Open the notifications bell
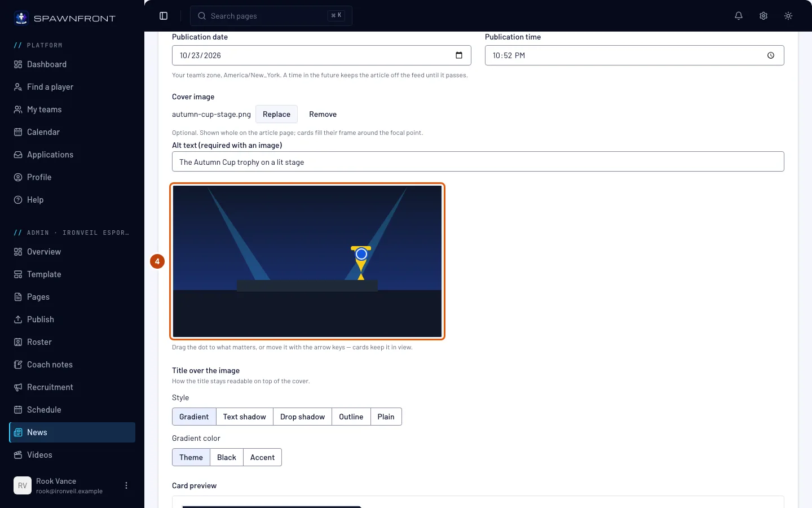The image size is (812, 508). point(739,16)
